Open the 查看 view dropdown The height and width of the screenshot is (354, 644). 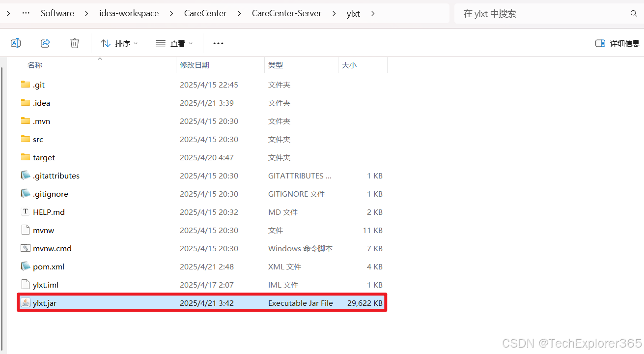(x=174, y=43)
